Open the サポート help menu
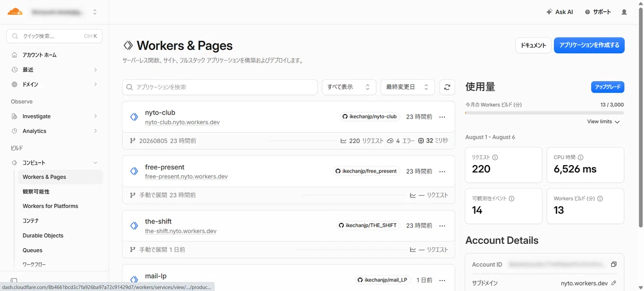Image resolution: width=644 pixels, height=291 pixels. [598, 12]
